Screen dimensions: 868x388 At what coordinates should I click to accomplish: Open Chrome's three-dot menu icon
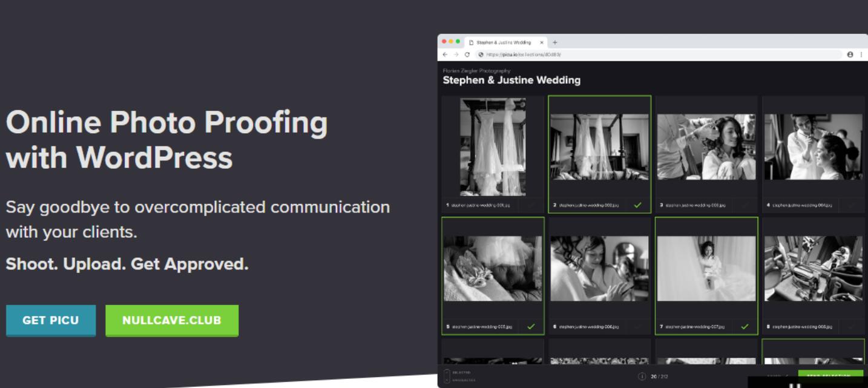tap(860, 54)
